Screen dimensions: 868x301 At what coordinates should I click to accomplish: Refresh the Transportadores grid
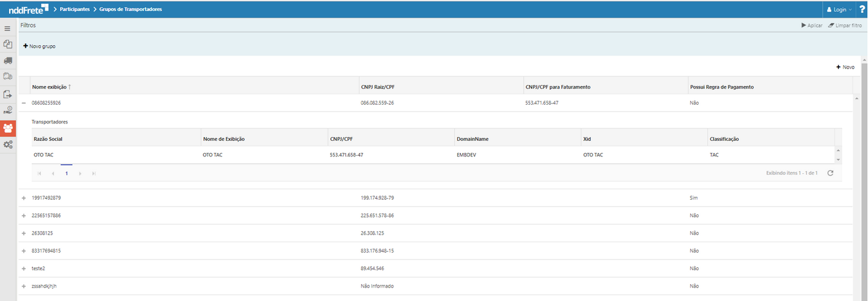[830, 173]
